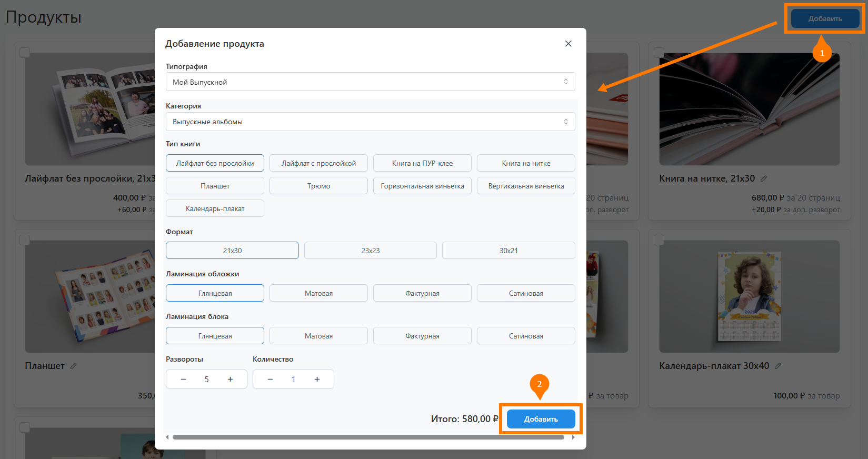Tick checkbox on Книга на нитке card

coord(659,53)
